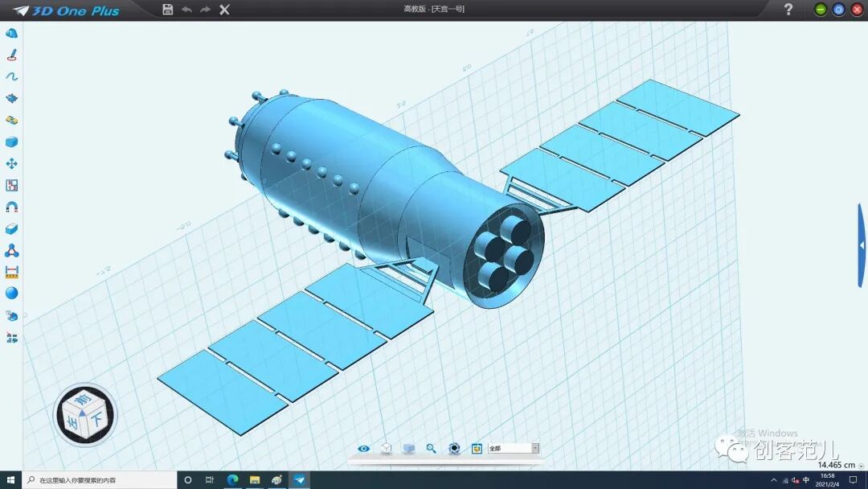The height and width of the screenshot is (489, 868).
Task: Click the view navigation cube
Action: [84, 415]
